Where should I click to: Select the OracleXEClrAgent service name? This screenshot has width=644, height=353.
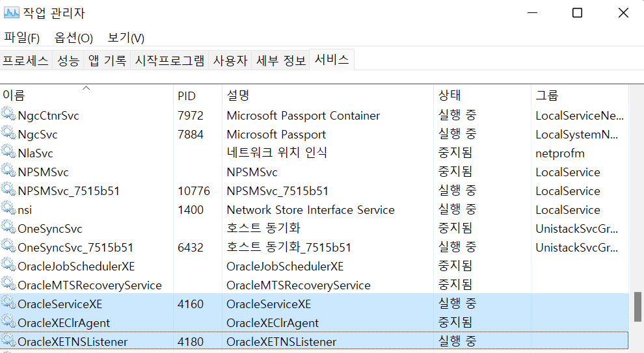pos(64,324)
